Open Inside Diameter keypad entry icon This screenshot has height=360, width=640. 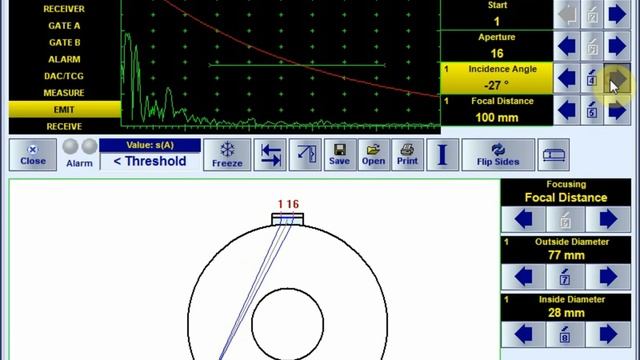(565, 334)
